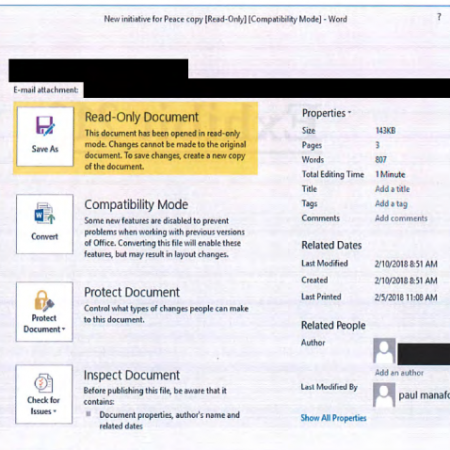Select the Last Modified By name

[424, 395]
